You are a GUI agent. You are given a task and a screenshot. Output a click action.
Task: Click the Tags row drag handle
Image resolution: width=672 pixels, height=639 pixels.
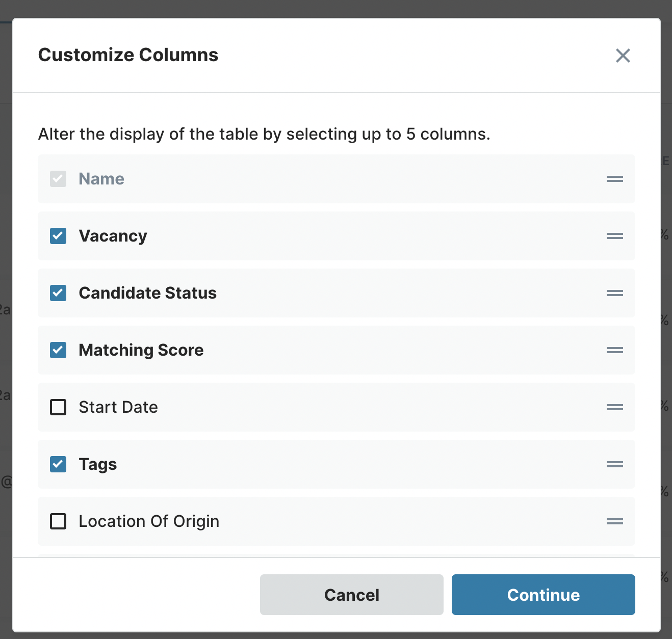click(614, 464)
